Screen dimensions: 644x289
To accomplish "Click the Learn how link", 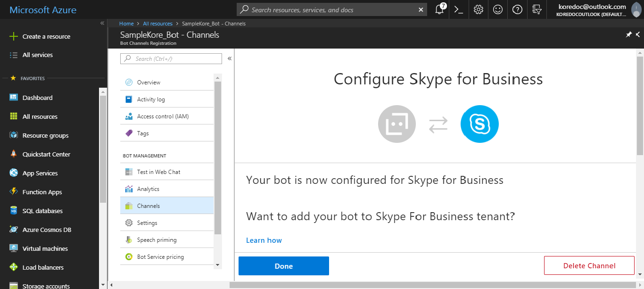I will click(264, 240).
